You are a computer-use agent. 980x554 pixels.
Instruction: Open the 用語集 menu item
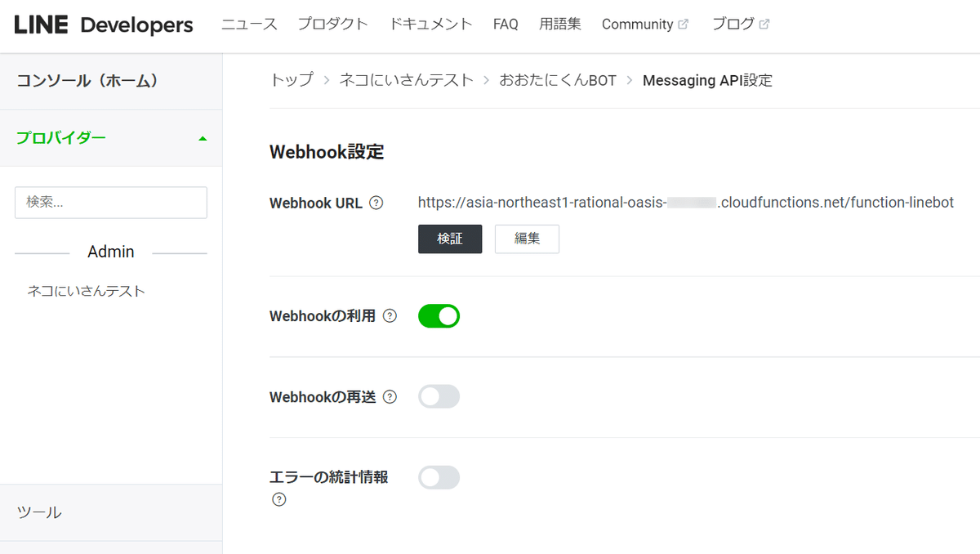[560, 25]
